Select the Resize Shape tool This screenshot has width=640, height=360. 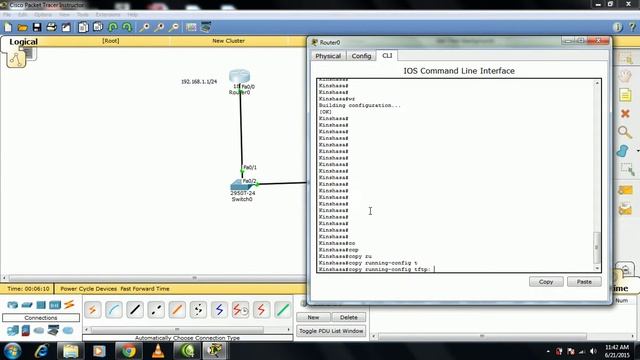pyautogui.click(x=627, y=169)
